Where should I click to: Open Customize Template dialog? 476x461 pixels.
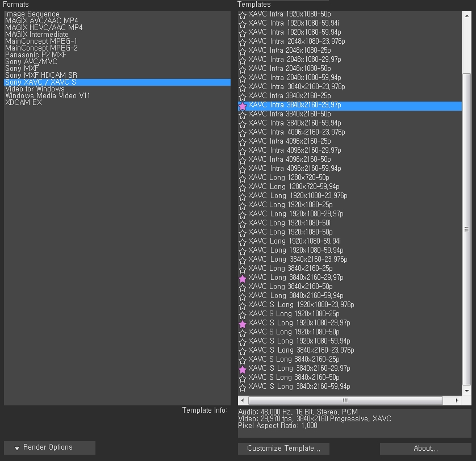283,449
